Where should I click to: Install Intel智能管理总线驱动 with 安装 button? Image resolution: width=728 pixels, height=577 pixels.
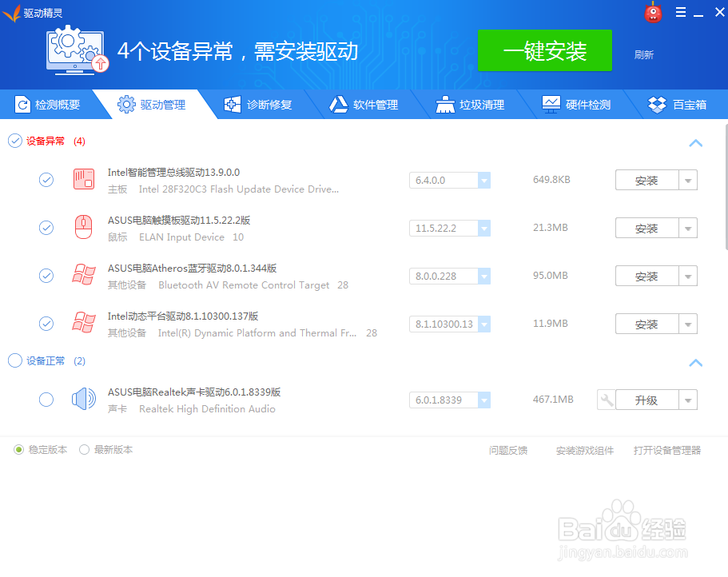(646, 180)
